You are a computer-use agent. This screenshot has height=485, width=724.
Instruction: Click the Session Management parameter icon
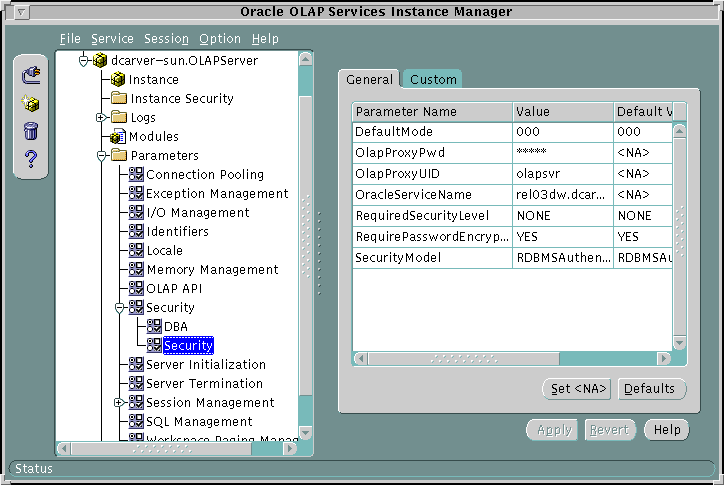[136, 402]
